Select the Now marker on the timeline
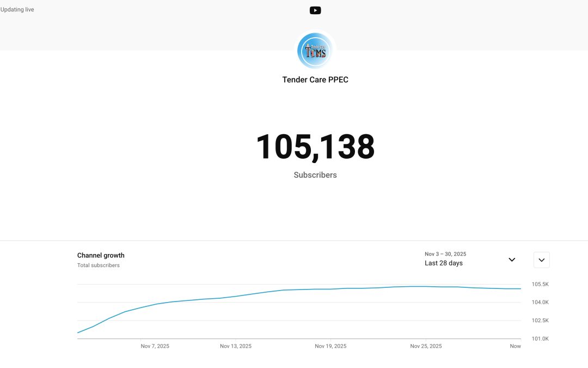Viewport: 588px width, 368px height. [x=515, y=346]
